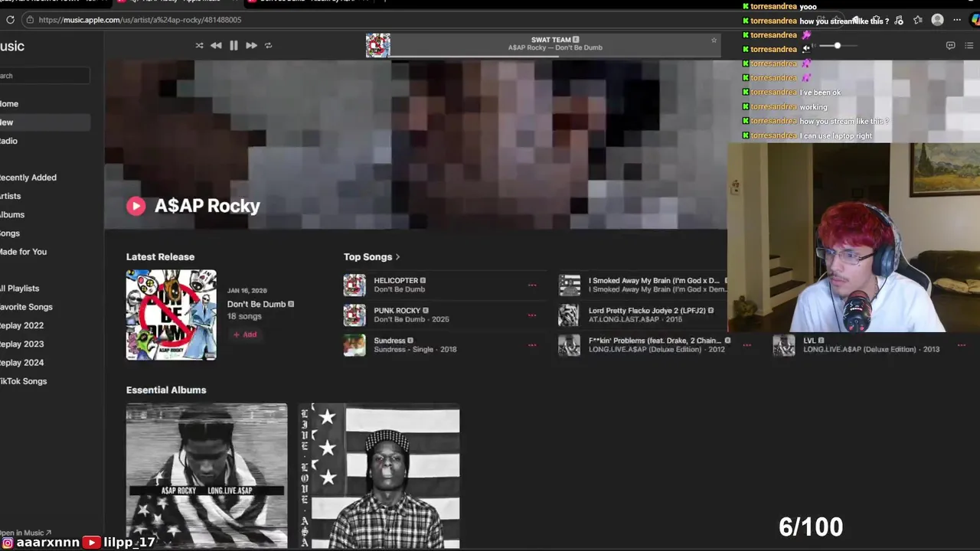980x551 pixels.
Task: Click Lord Pretty Flacko Jodye 2 title
Action: click(647, 311)
